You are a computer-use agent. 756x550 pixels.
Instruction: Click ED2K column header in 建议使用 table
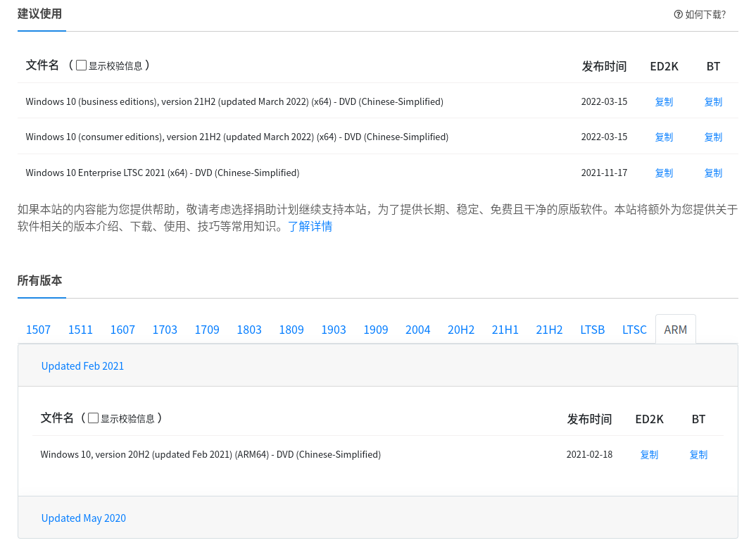(664, 67)
